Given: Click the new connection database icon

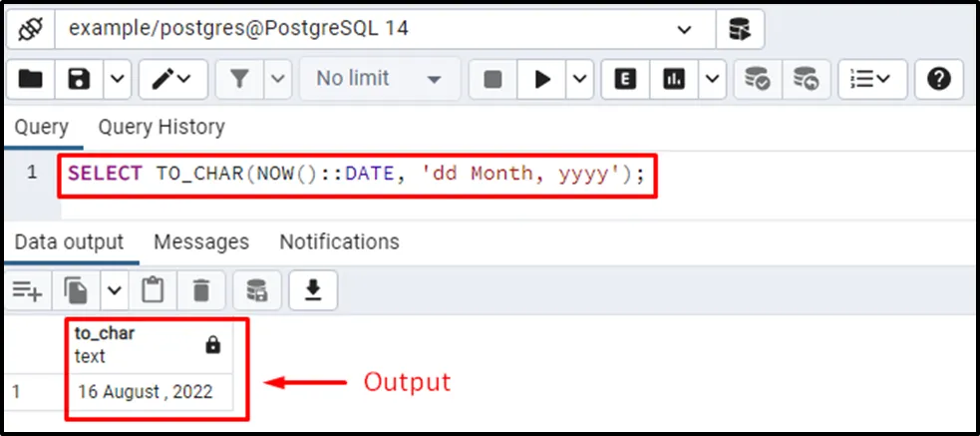Looking at the screenshot, I should pyautogui.click(x=739, y=30).
